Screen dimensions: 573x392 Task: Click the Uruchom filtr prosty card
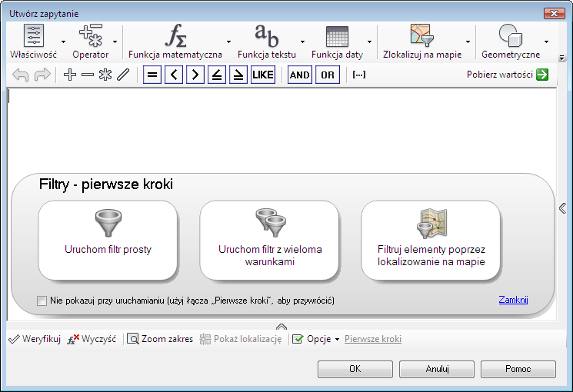coord(108,240)
